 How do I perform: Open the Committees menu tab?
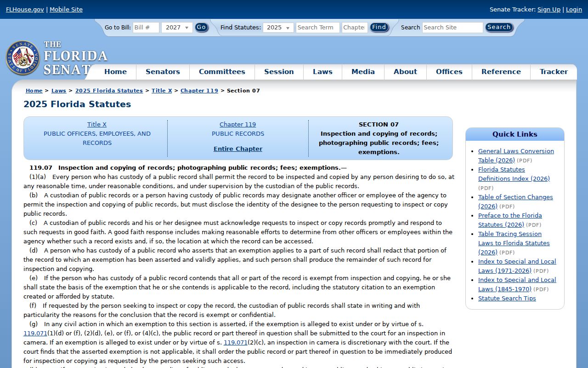[222, 72]
